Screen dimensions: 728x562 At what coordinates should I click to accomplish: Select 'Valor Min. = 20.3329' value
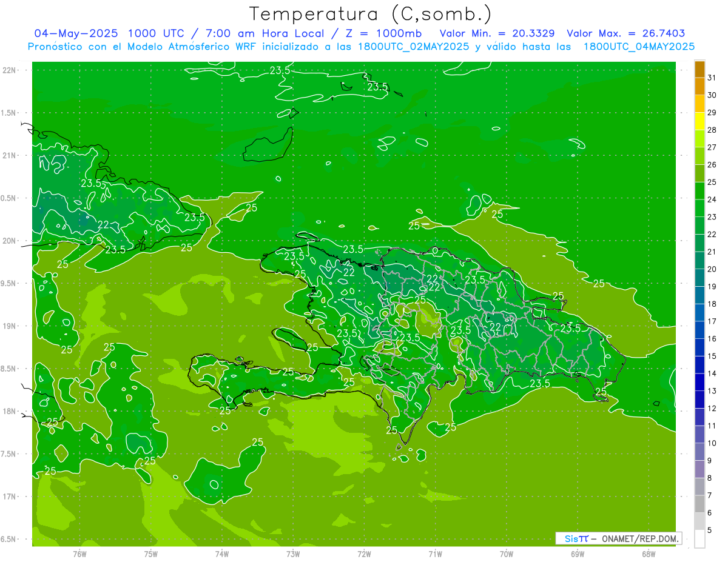tap(497, 33)
